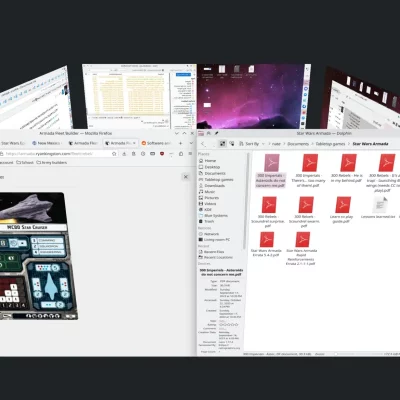Viewport: 400px width, 400px height.
Task: Select the PDF '300 Rebels - Scoundrel swarm'
Action: pyautogui.click(x=304, y=212)
